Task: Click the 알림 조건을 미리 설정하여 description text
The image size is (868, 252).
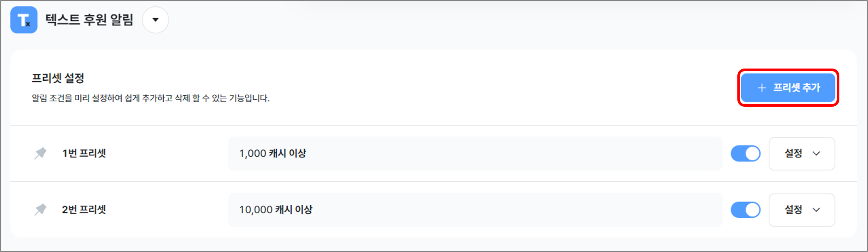Action: [x=151, y=98]
